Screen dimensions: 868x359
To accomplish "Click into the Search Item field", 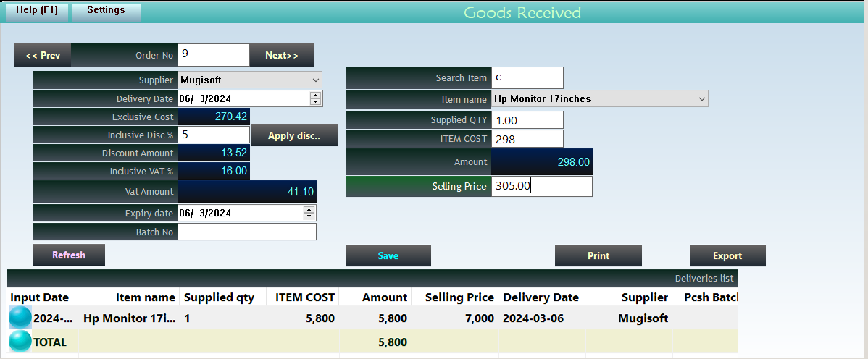I will pos(527,77).
